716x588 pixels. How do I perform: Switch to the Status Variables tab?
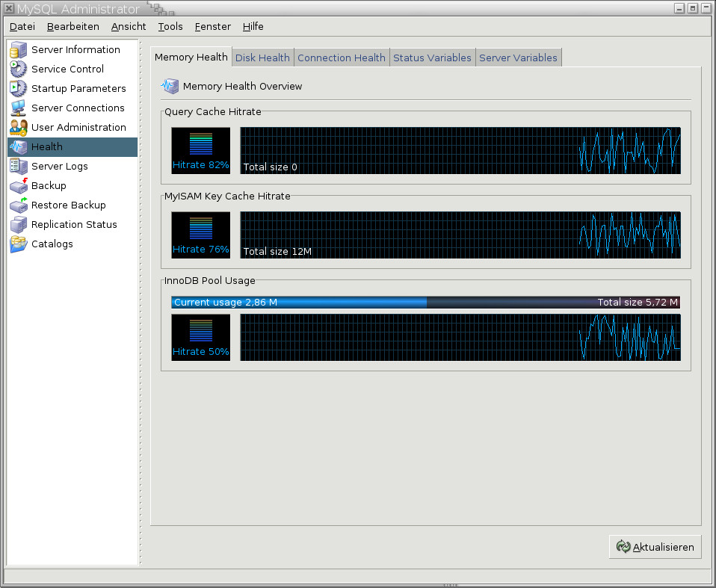[x=433, y=58]
